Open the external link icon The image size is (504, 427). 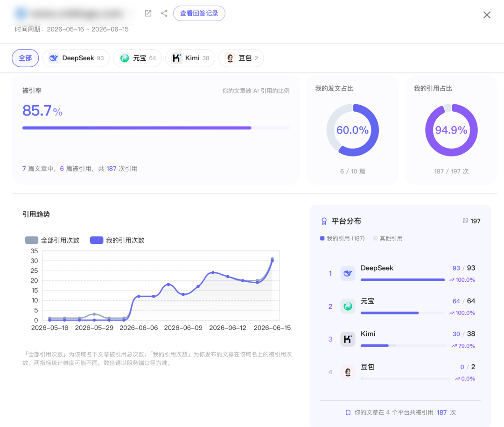148,13
